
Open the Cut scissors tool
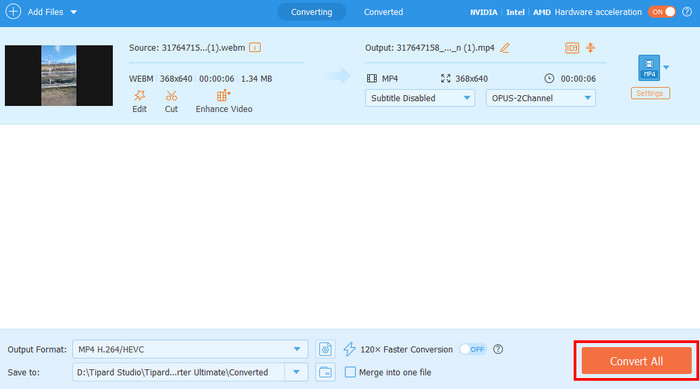[171, 101]
